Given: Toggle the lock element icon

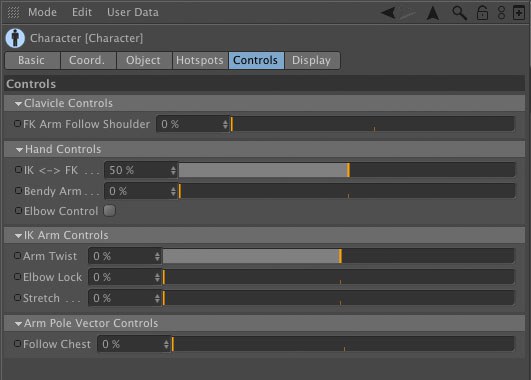Looking at the screenshot, I should (x=482, y=13).
